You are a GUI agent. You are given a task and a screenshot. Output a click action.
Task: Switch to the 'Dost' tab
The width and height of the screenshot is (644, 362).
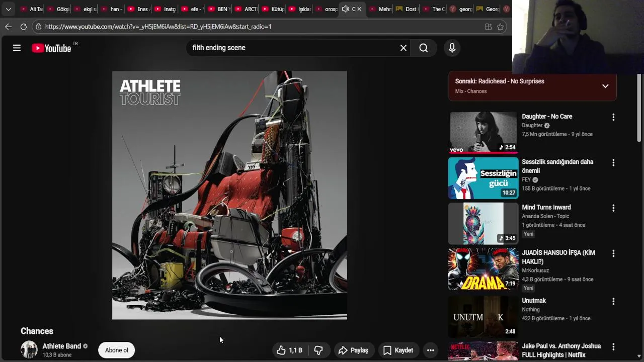point(407,9)
